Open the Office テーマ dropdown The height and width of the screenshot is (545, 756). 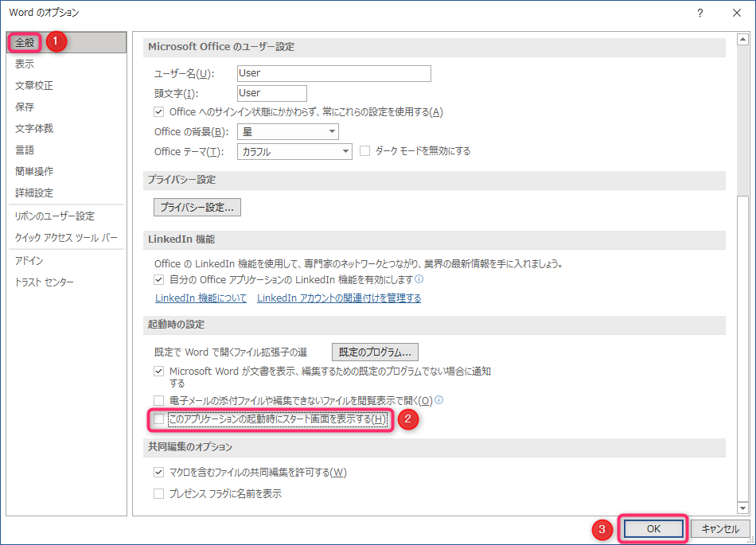click(294, 152)
